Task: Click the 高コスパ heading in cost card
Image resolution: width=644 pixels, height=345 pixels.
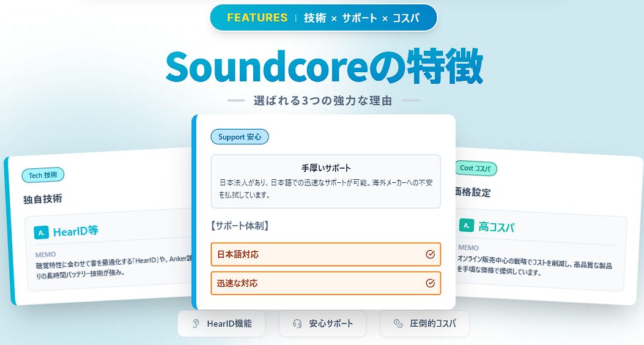Action: (x=497, y=227)
